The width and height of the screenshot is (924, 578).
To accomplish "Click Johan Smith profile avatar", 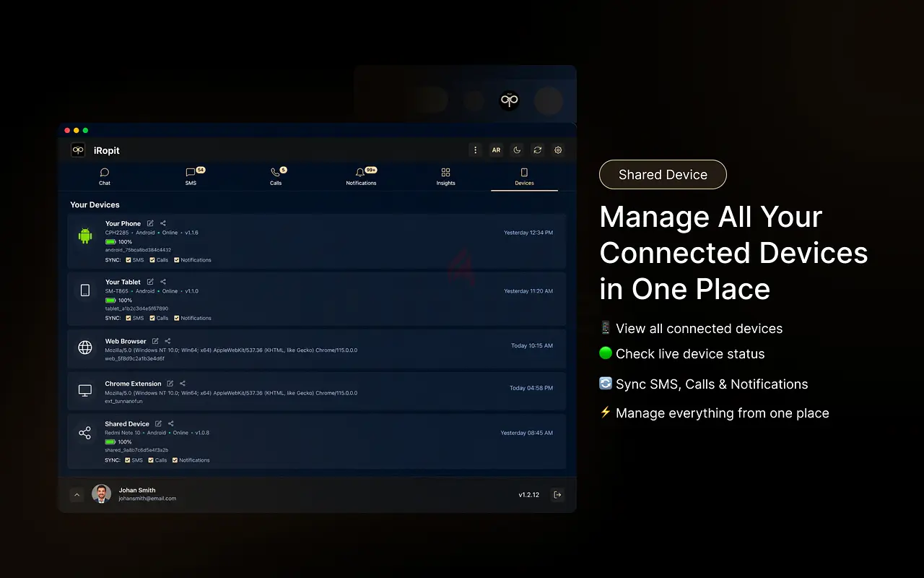I will pos(102,494).
